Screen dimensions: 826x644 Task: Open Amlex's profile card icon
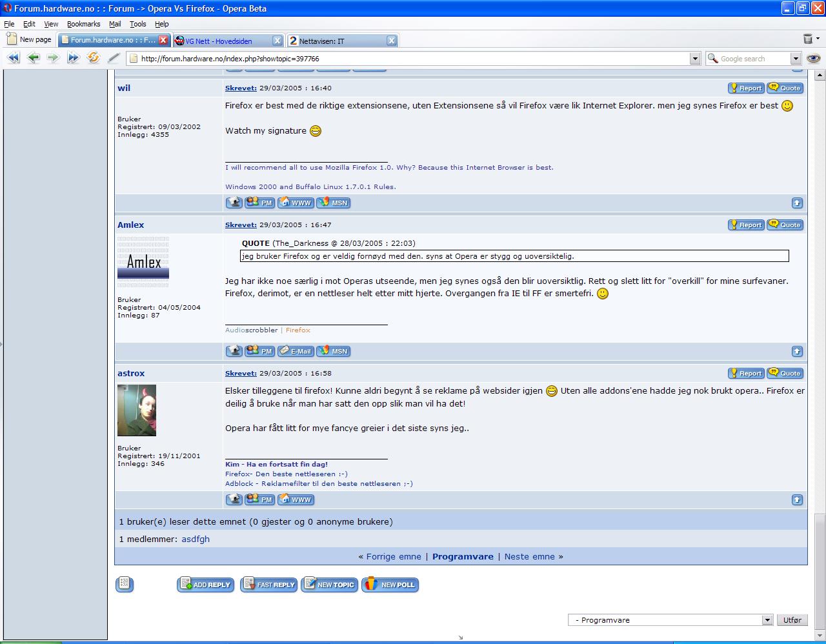[x=234, y=351]
